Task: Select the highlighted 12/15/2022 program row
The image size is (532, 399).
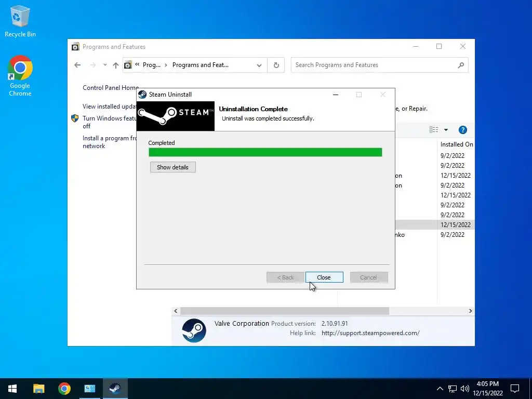Action: (435, 224)
